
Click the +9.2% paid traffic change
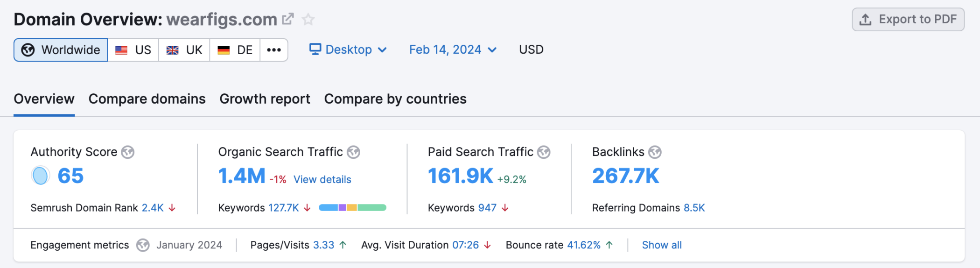511,179
